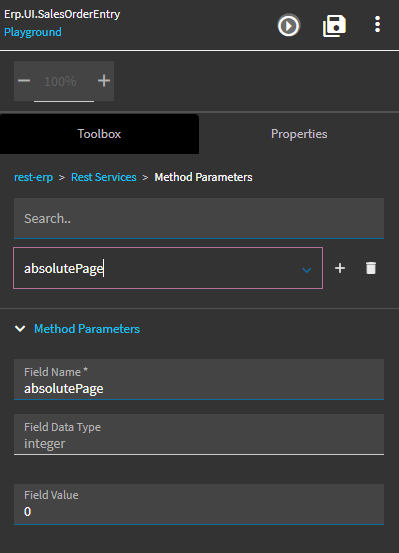Screen dimensions: 399x553
Task: Switch to the Properties tab
Action: (x=299, y=134)
